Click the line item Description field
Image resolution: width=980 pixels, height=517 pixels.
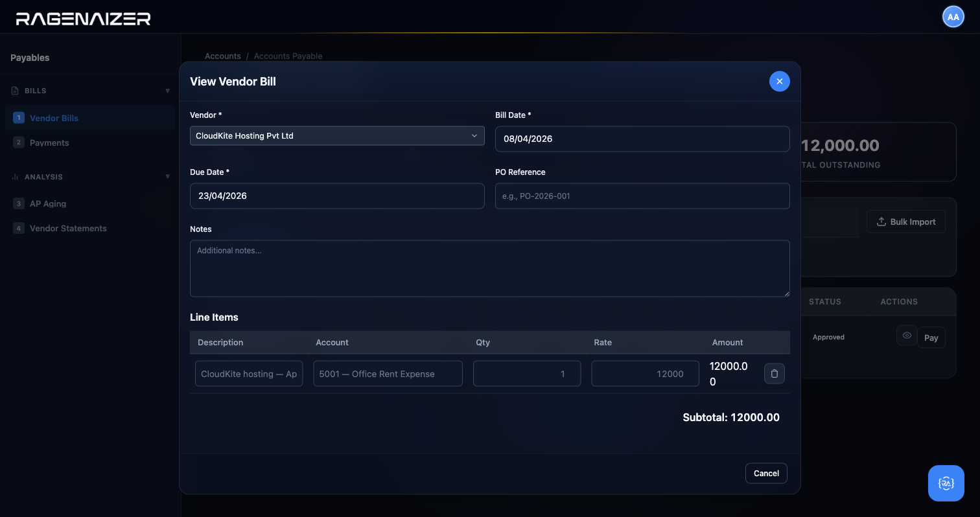pos(249,374)
